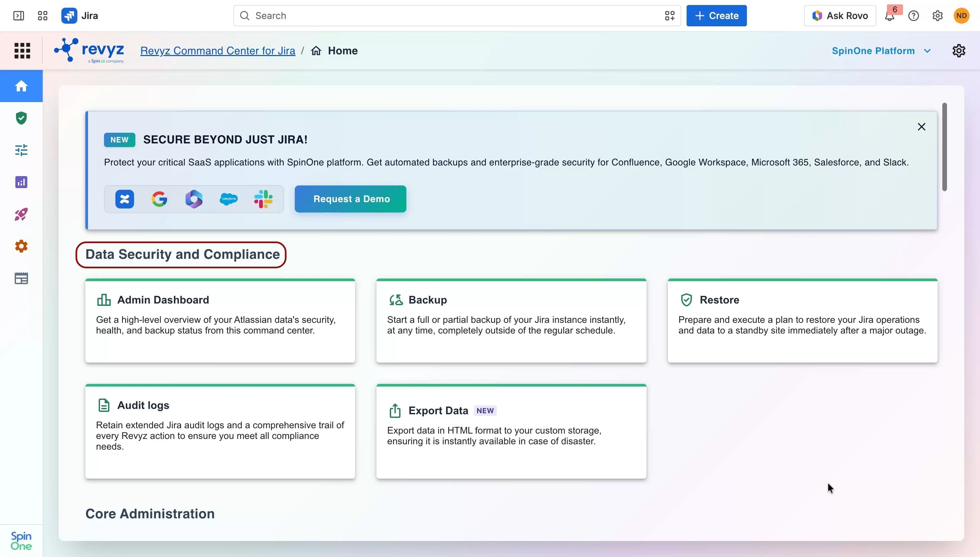Open the rocket sidebar icon
The image size is (980, 557).
[x=21, y=214]
